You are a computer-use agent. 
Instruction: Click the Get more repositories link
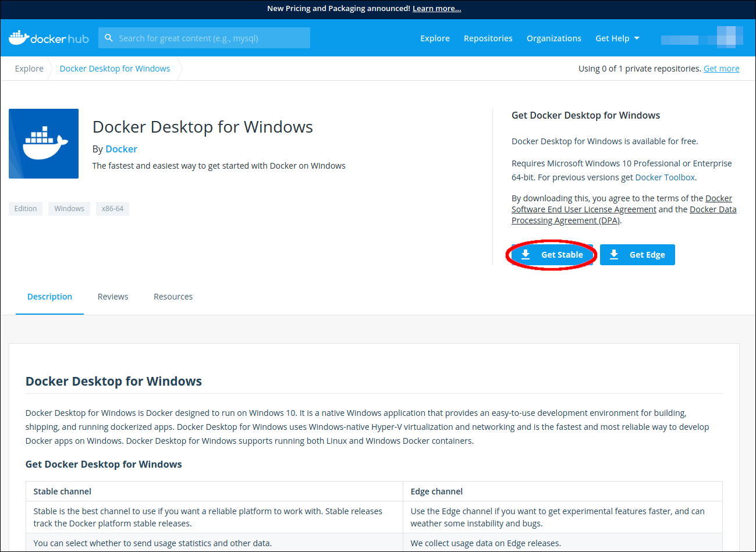[722, 69]
